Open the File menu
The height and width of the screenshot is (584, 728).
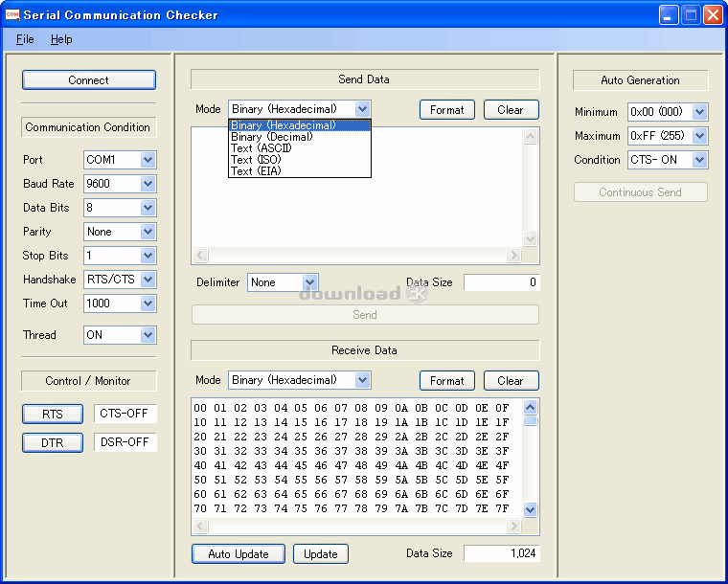click(x=25, y=39)
